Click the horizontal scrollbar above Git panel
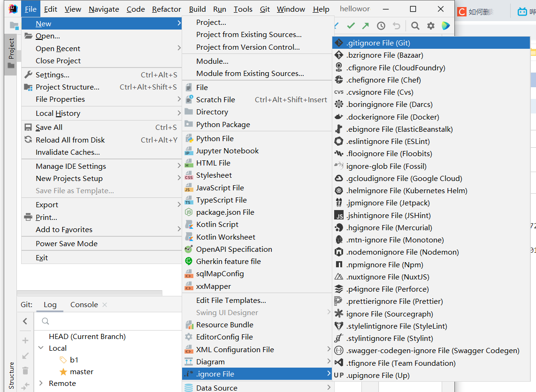Viewport: 536px width, 392px height. (90, 293)
